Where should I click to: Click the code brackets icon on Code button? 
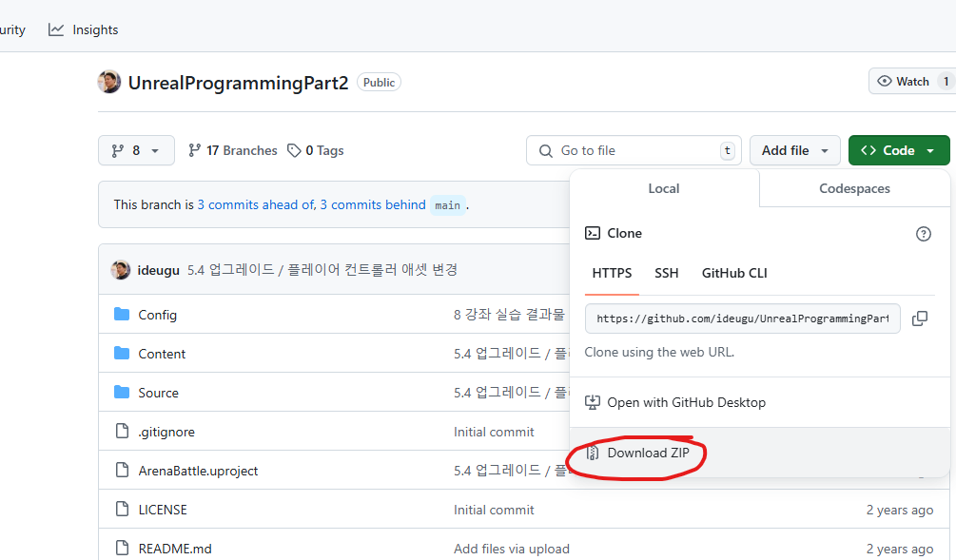pos(868,150)
